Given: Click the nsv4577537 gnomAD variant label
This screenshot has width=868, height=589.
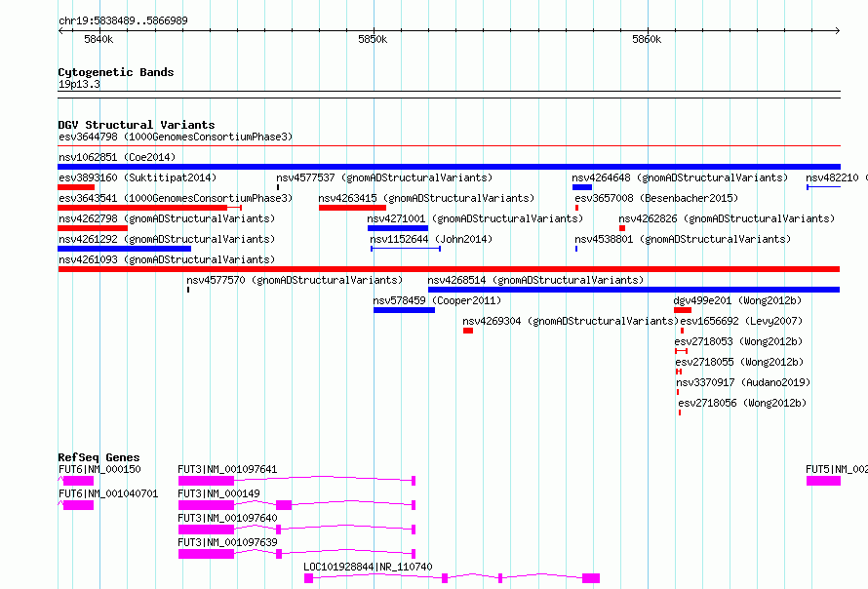Looking at the screenshot, I should click(x=384, y=177).
